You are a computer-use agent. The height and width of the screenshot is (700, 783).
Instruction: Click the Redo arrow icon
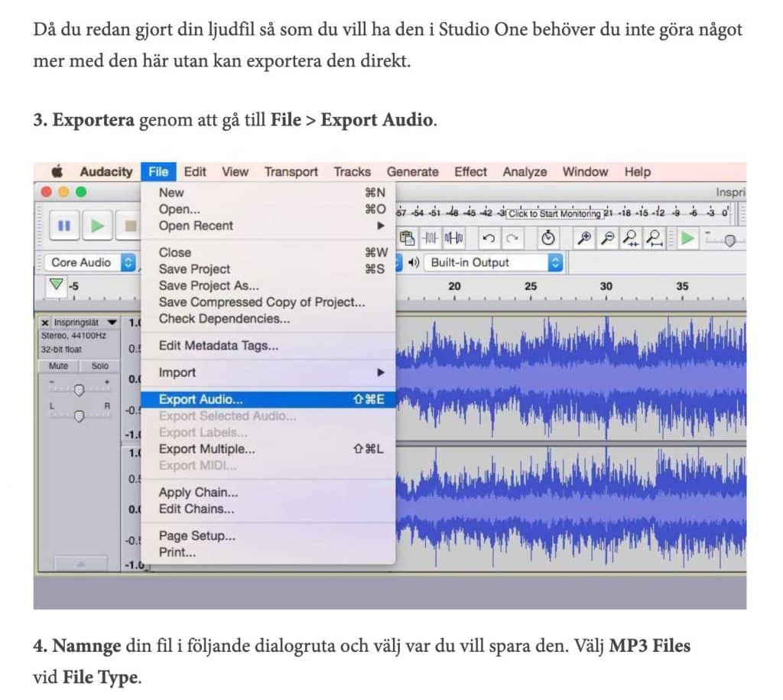click(x=512, y=239)
